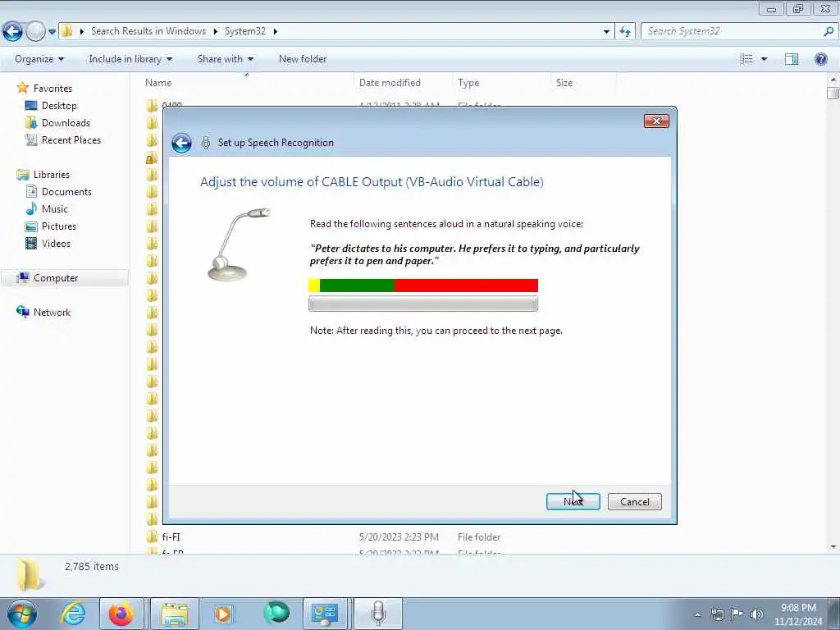Launch Internet Explorer from taskbar
The image size is (840, 630).
pos(73,614)
